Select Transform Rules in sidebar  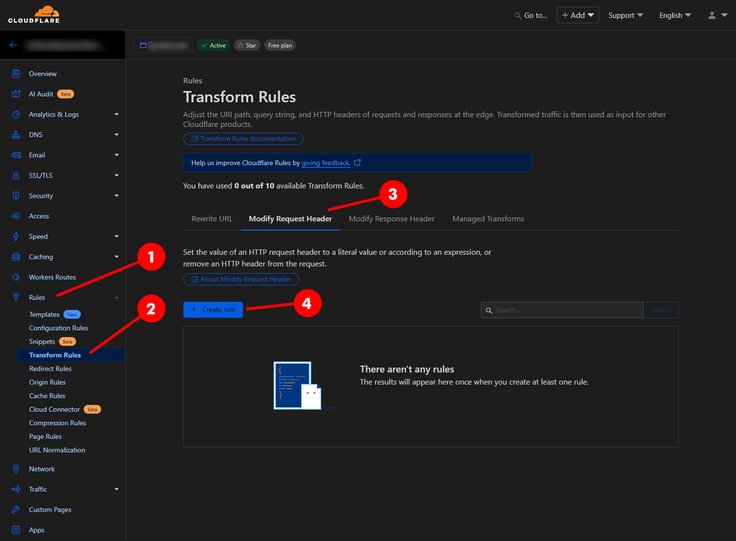point(55,355)
